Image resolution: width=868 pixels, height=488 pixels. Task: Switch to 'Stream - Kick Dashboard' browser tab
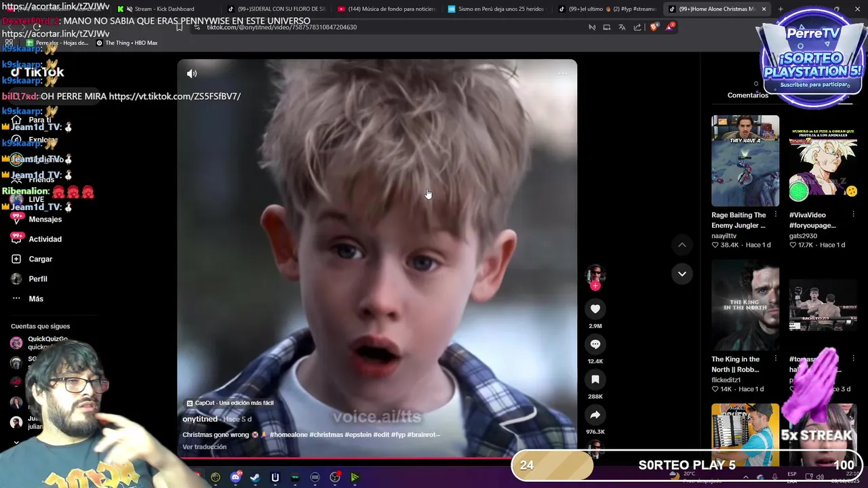(164, 9)
